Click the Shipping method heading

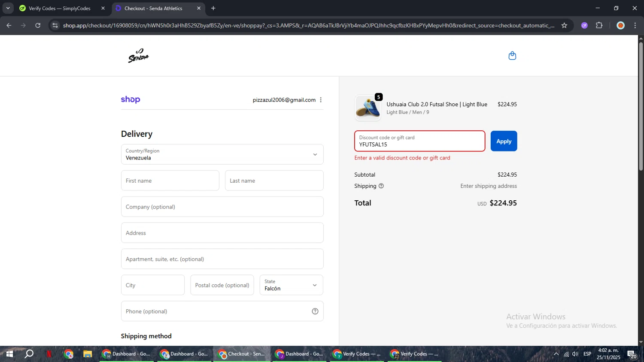146,336
